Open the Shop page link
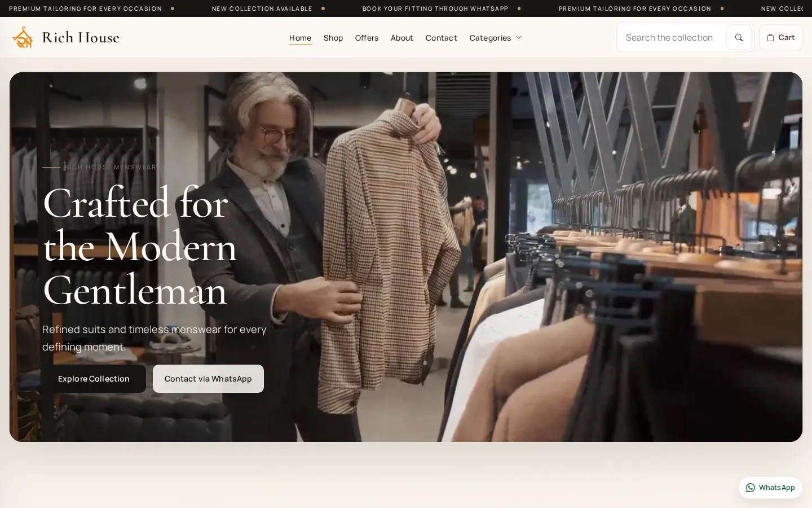This screenshot has height=508, width=812. click(x=333, y=38)
